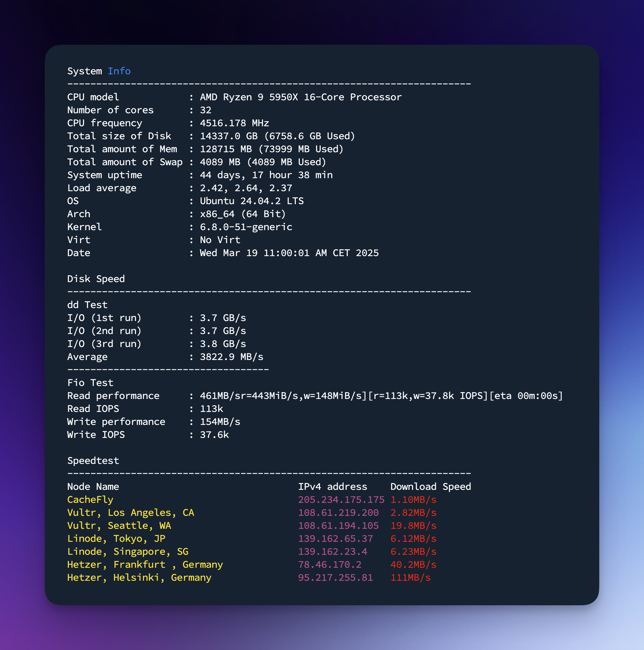Click the 'Fio Test' label
This screenshot has width=644, height=650.
90,383
